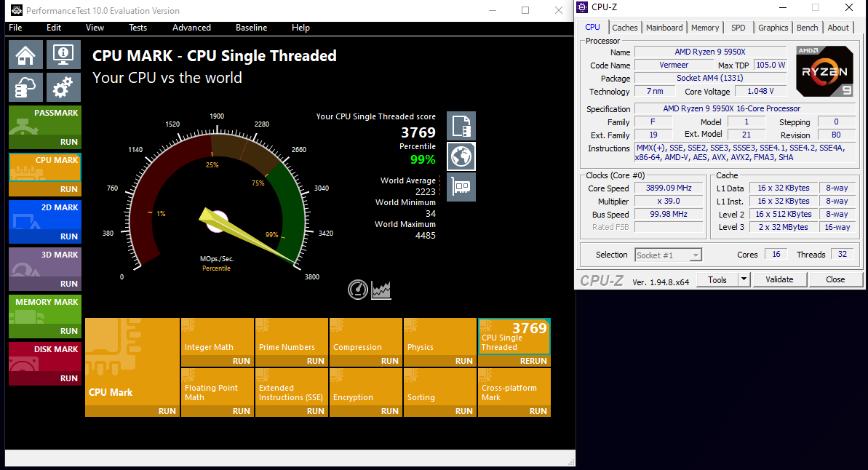Switch to the distribution chart view icon
The height and width of the screenshot is (470, 868).
coord(381,290)
